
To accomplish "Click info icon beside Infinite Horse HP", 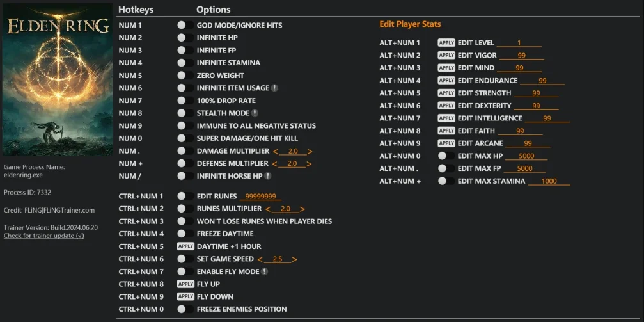I will tap(267, 176).
